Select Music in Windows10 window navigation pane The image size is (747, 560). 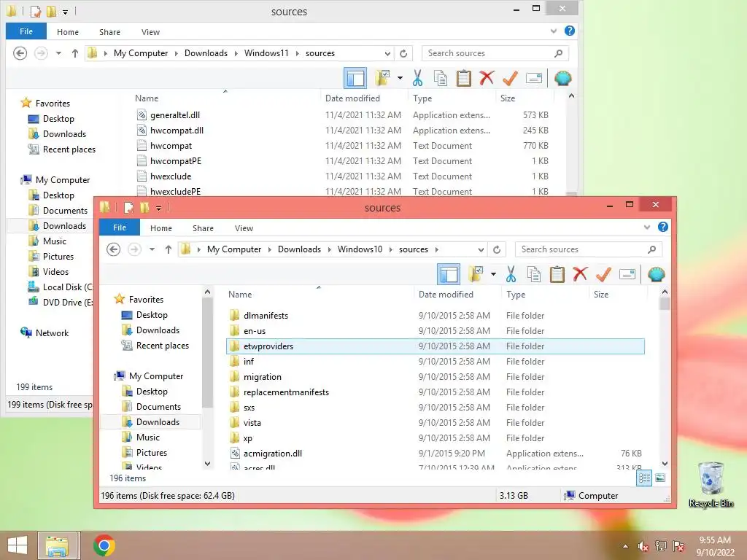[147, 437]
